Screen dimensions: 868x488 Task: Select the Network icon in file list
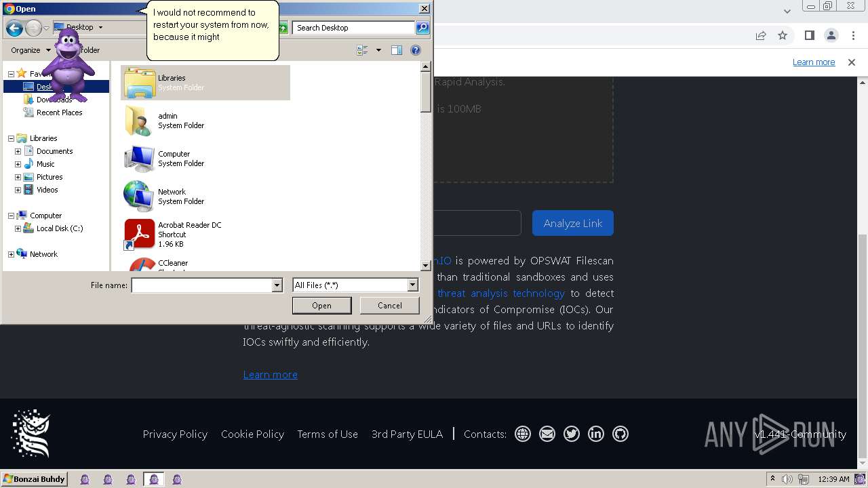(x=140, y=197)
